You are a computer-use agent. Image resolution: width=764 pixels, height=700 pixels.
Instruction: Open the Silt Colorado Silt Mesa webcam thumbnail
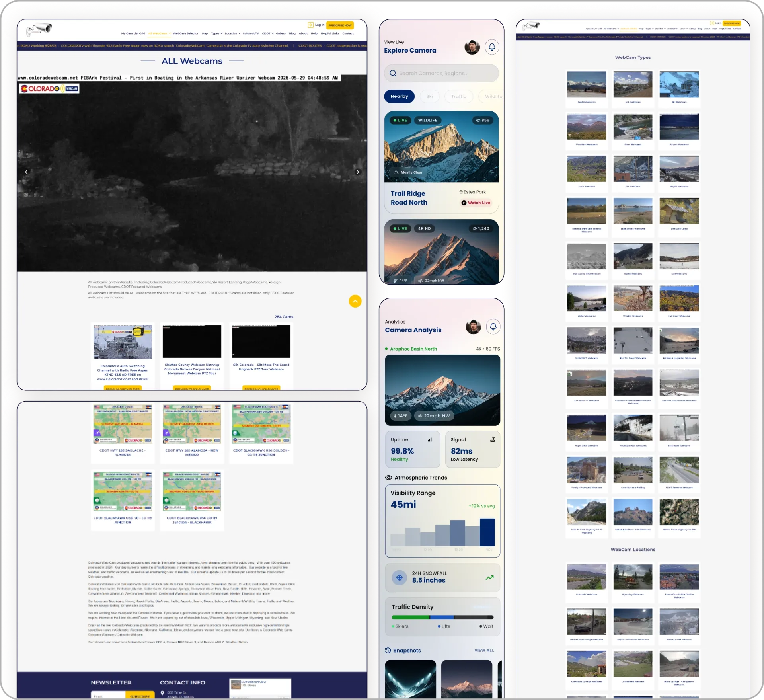click(x=261, y=341)
